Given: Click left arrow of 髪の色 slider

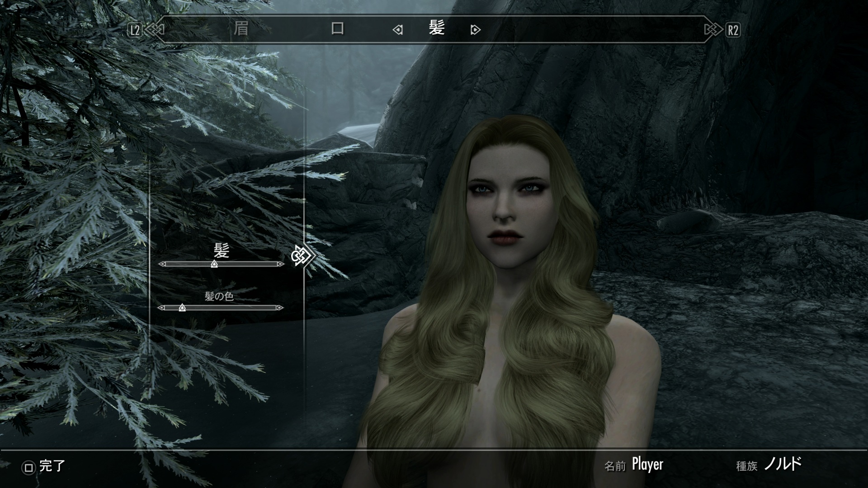Looking at the screenshot, I should (x=161, y=308).
